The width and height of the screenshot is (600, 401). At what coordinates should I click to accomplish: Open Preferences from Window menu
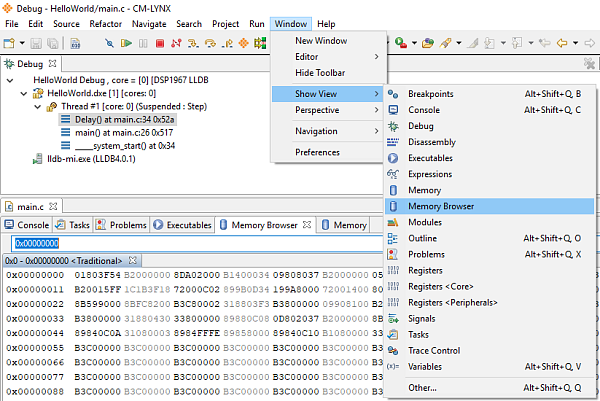(329, 152)
